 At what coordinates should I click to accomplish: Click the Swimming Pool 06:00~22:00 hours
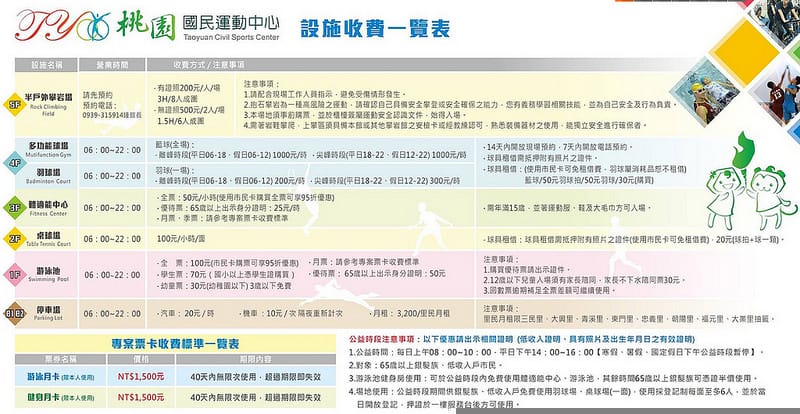[x=112, y=275]
